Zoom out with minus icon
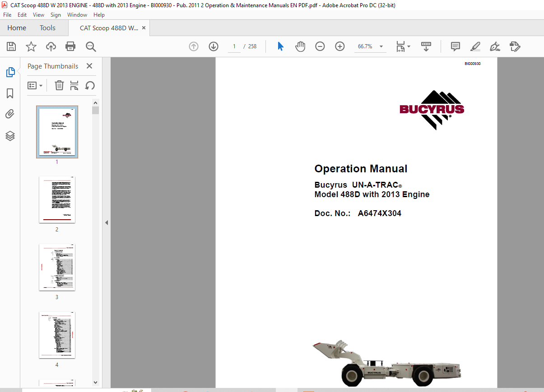 click(320, 46)
